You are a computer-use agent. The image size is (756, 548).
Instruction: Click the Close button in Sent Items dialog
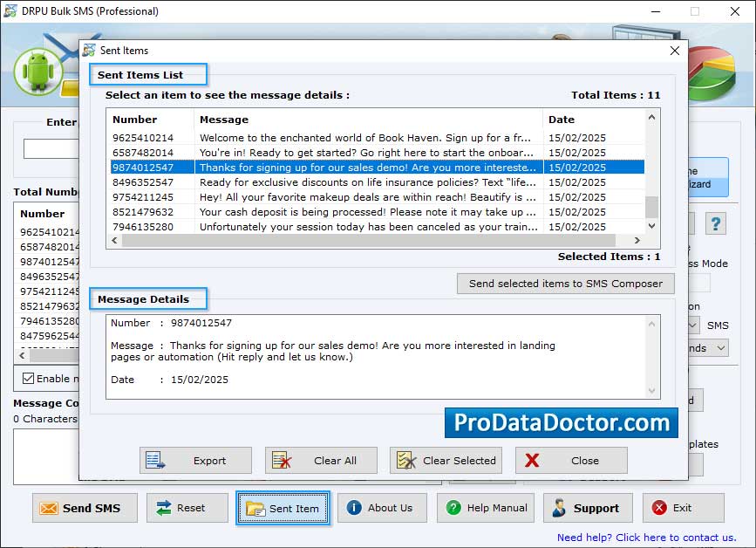click(x=571, y=460)
